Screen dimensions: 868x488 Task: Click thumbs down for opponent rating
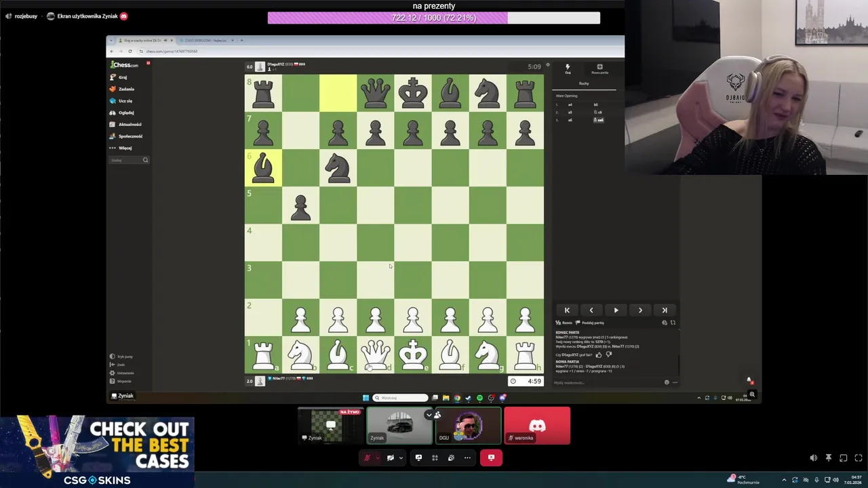[x=608, y=354]
